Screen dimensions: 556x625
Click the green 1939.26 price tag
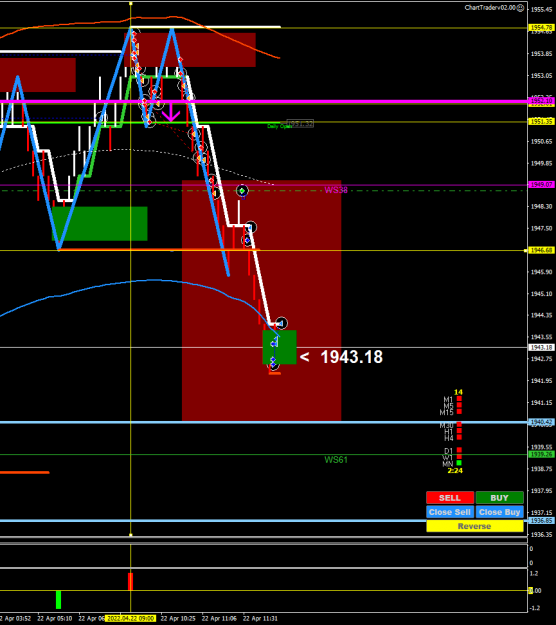541,454
